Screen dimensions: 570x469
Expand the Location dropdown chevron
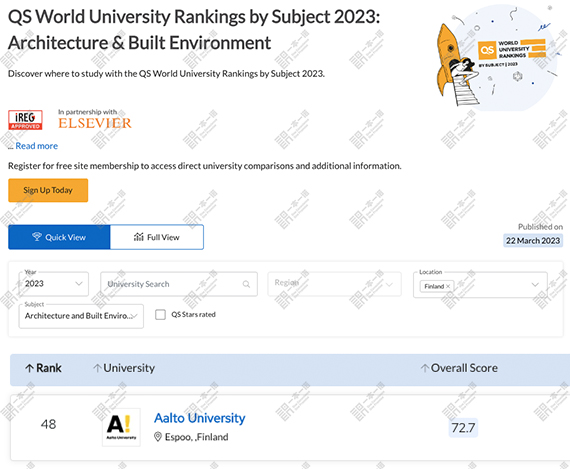pyautogui.click(x=535, y=284)
